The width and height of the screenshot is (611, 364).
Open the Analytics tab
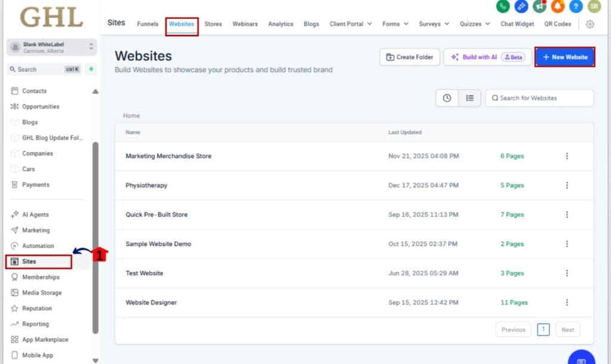[280, 24]
